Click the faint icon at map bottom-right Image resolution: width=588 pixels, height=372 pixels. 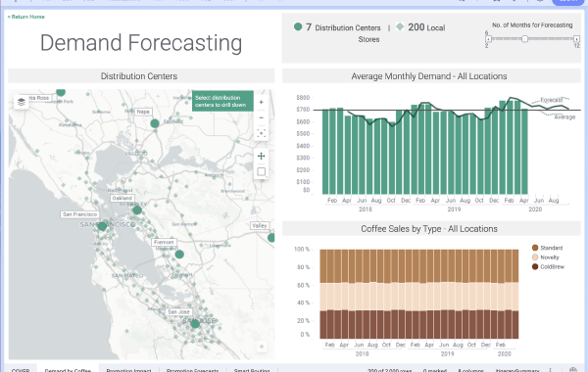[262, 347]
